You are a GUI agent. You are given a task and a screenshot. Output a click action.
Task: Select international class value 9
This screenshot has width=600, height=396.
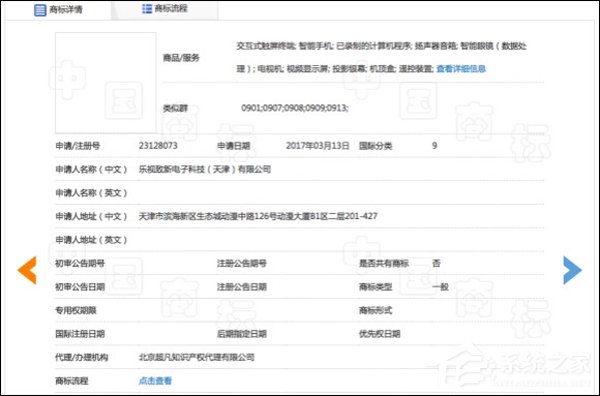(x=435, y=146)
